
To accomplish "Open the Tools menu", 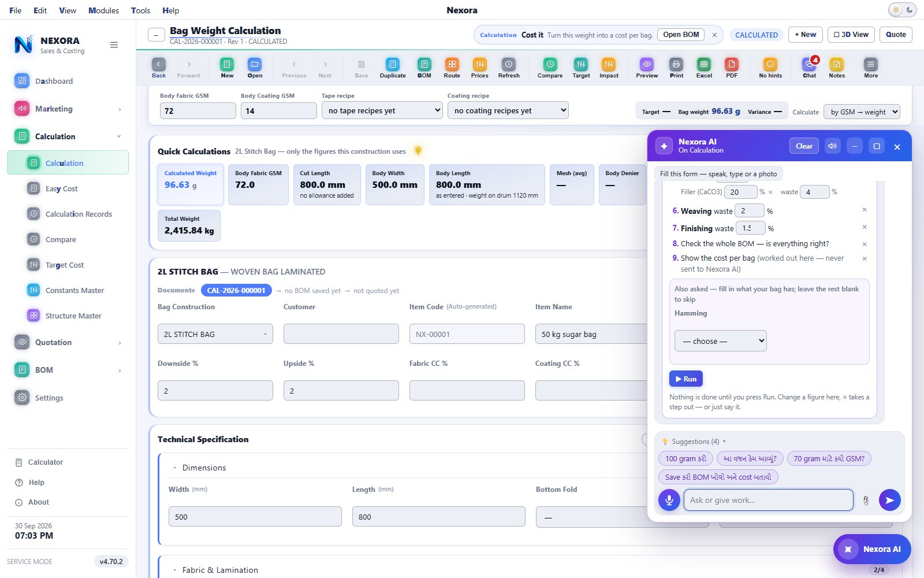I will 140,10.
